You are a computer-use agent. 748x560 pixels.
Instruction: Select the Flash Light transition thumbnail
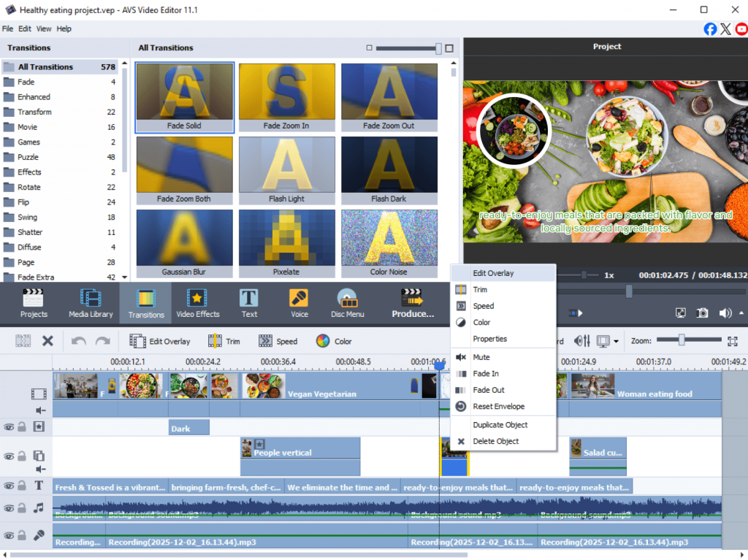[x=286, y=164]
